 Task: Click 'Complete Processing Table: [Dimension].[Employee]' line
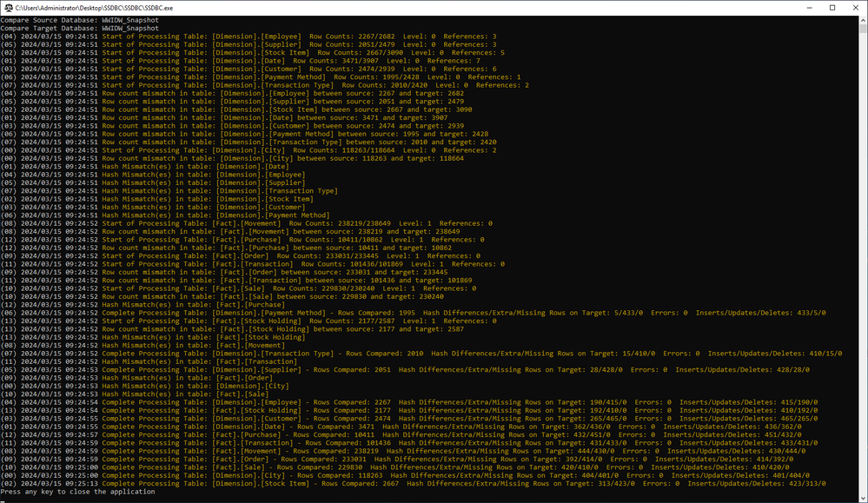[409, 401]
